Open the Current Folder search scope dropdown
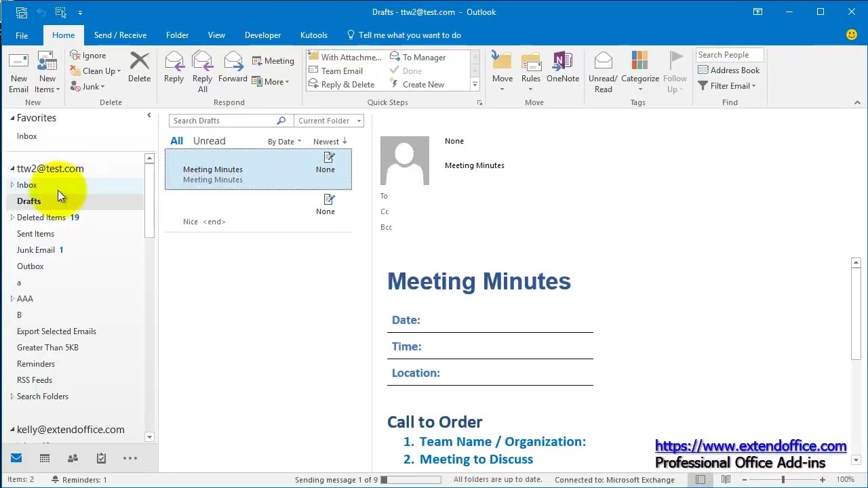Screen dimensions: 868x488 [330, 121]
